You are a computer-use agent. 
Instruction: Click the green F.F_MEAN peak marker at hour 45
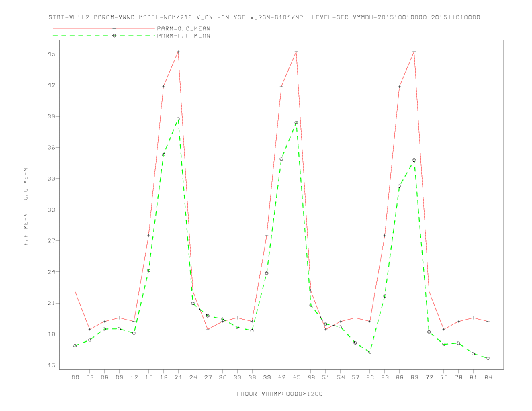tap(296, 122)
